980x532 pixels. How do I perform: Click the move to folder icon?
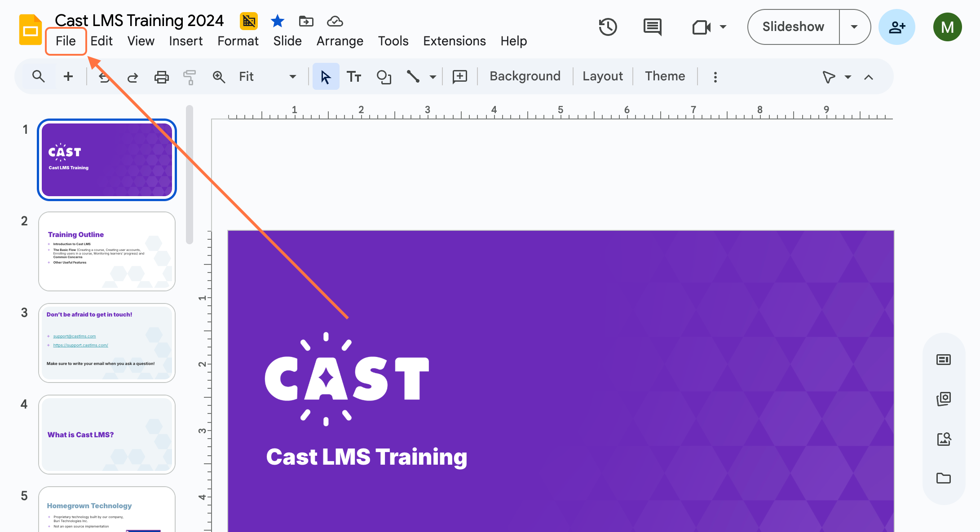(x=306, y=21)
